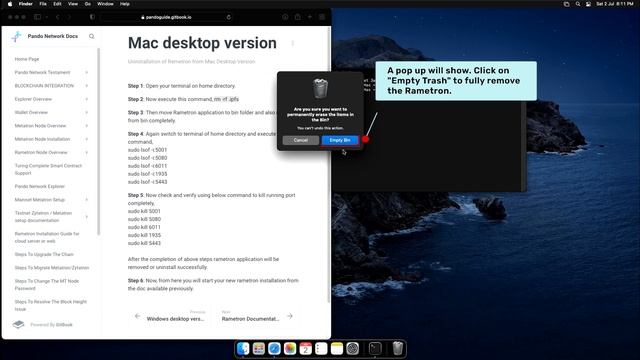Open Steps To Migrate Metatron/Zytatron
This screenshot has width=640, height=360.
52,268
